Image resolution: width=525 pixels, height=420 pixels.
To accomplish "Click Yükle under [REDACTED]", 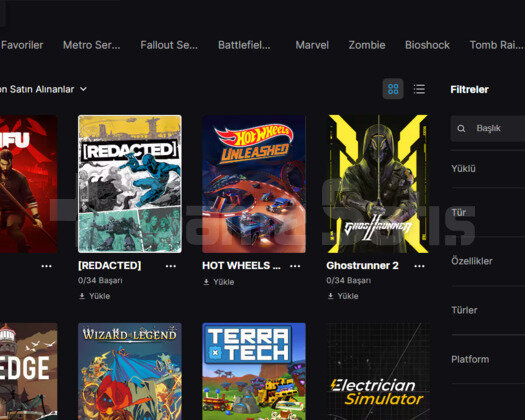I will [99, 296].
